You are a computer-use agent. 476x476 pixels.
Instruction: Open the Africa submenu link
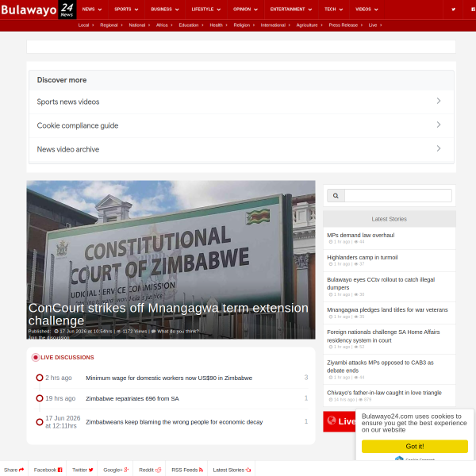coord(164,25)
